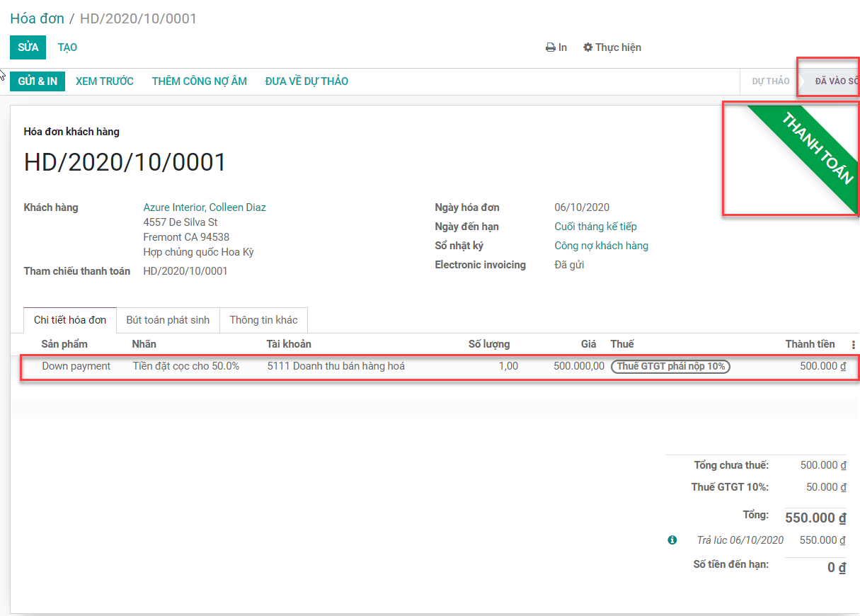The width and height of the screenshot is (860, 616).
Task: Click ĐƯA VỀ DỰ THẢO button
Action: click(306, 81)
